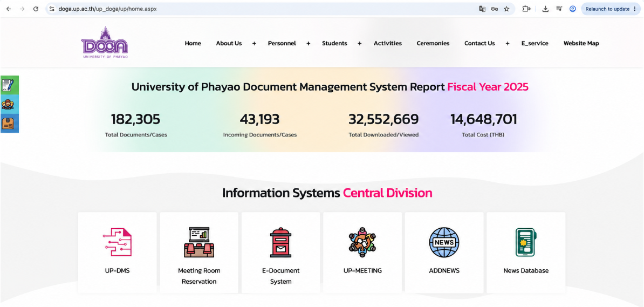This screenshot has height=307, width=644.
Task: Click the News Database label
Action: point(526,270)
